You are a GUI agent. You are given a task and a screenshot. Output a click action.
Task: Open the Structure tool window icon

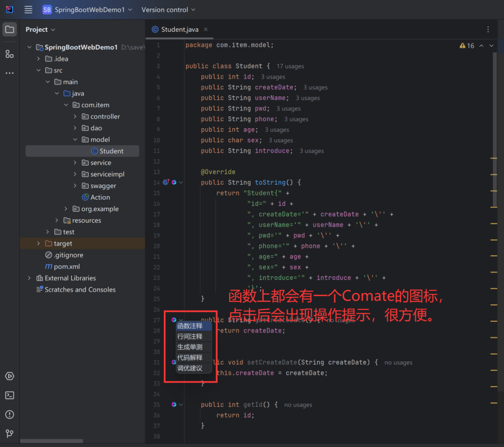10,54
